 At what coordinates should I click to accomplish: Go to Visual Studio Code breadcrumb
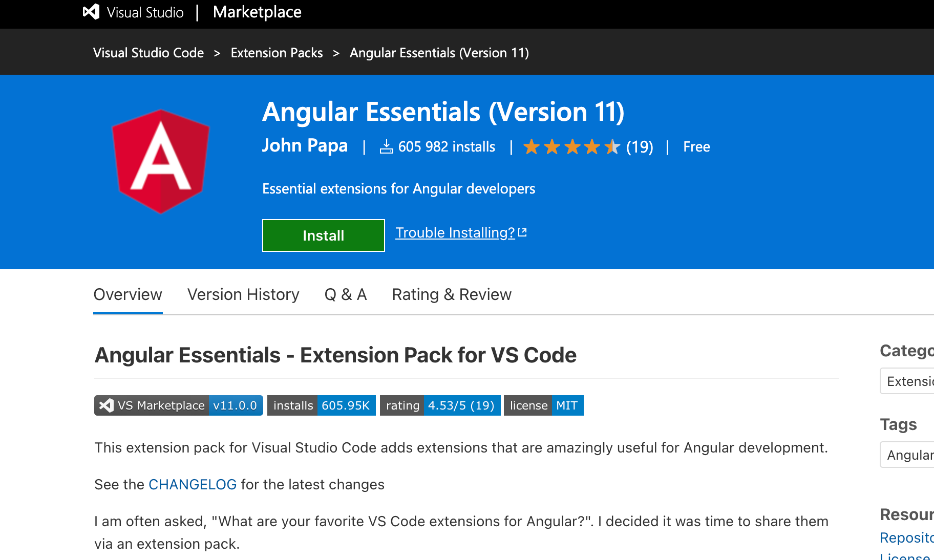coord(148,53)
